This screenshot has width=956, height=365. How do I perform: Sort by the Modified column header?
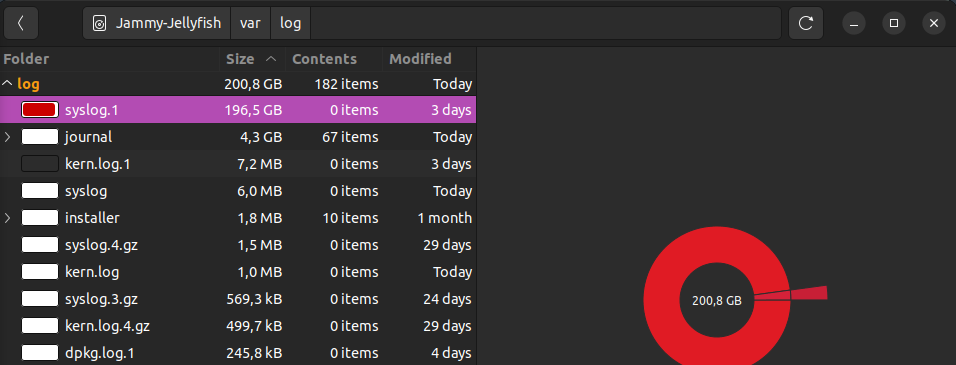pyautogui.click(x=421, y=59)
